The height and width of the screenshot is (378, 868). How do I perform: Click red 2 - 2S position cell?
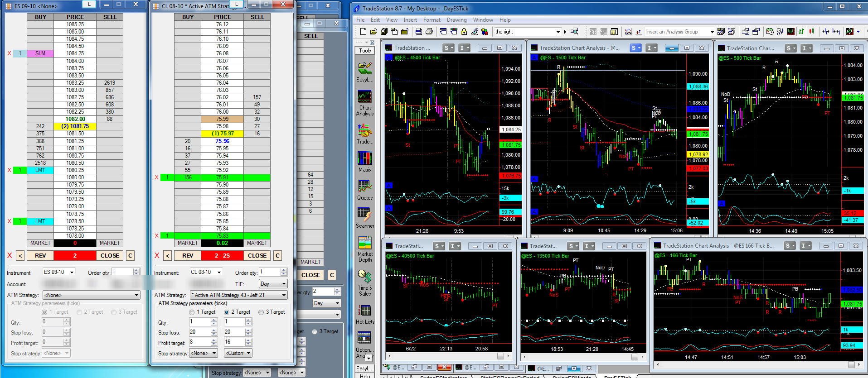(222, 255)
